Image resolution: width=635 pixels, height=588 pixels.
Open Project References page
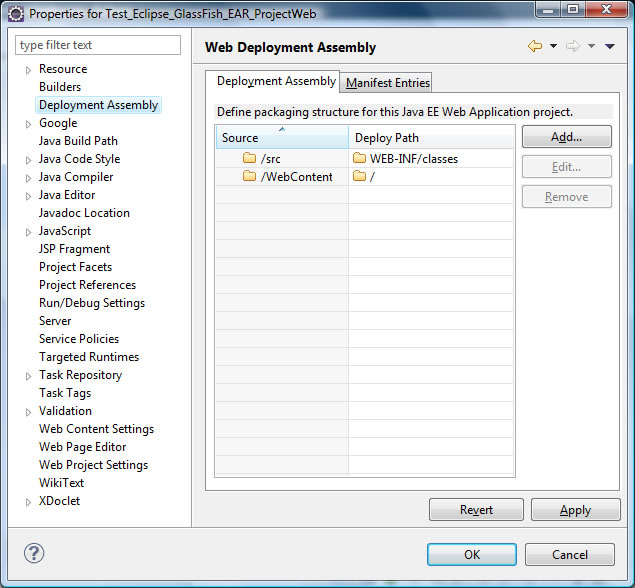pos(87,285)
